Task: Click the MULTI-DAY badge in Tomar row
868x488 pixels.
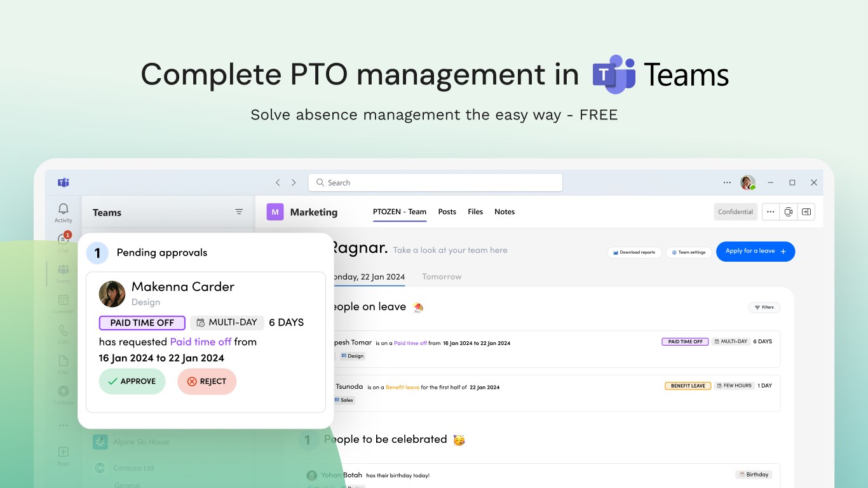Action: pos(730,342)
